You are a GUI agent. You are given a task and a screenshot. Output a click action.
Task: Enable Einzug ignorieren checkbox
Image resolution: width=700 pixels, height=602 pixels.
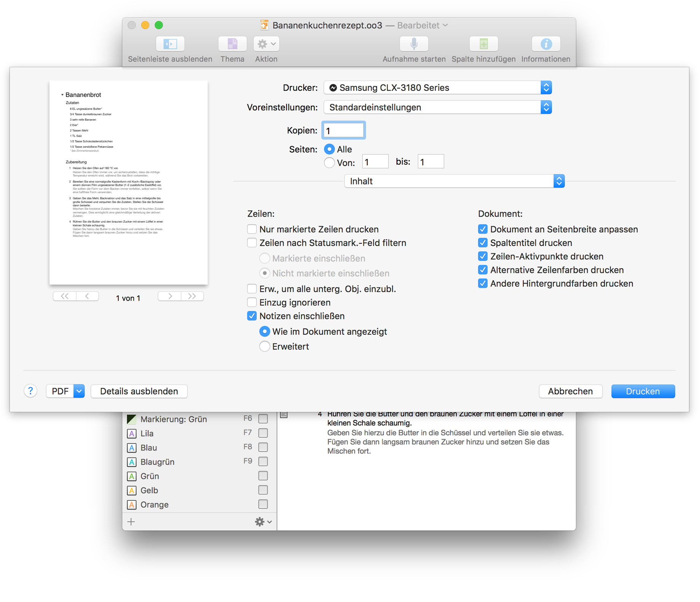coord(252,303)
